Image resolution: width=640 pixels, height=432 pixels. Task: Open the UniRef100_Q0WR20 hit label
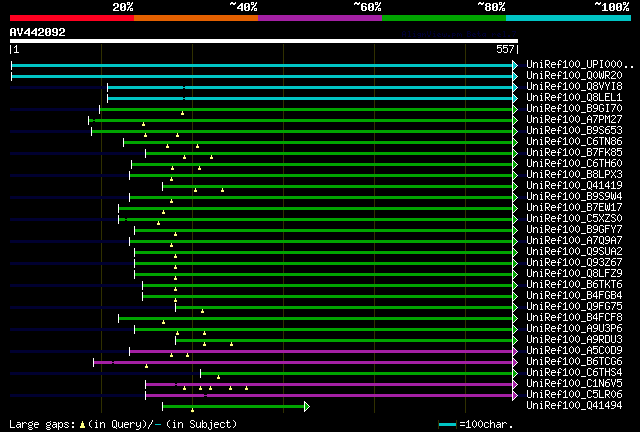pyautogui.click(x=574, y=76)
